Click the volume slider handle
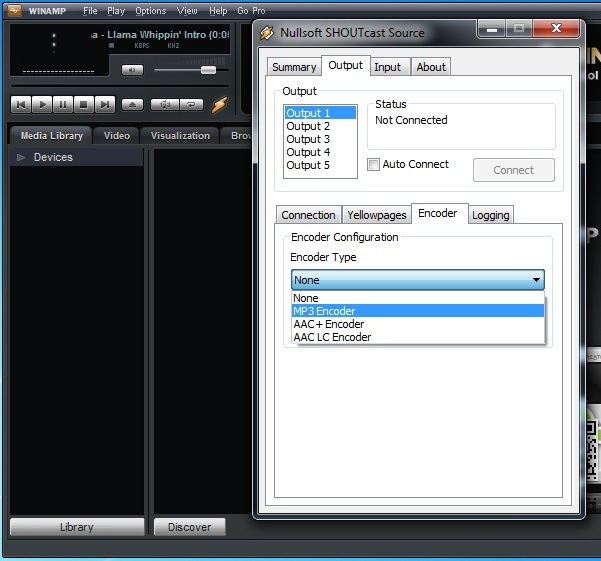This screenshot has width=601, height=561. [208, 70]
